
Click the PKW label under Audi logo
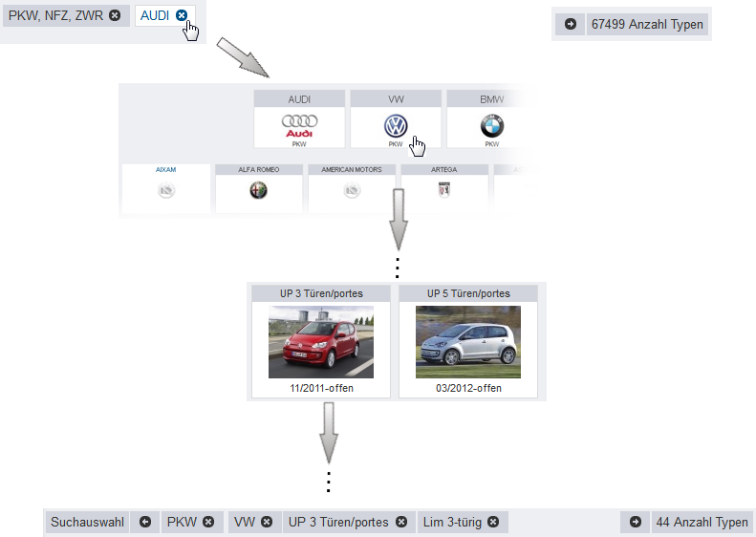click(299, 144)
